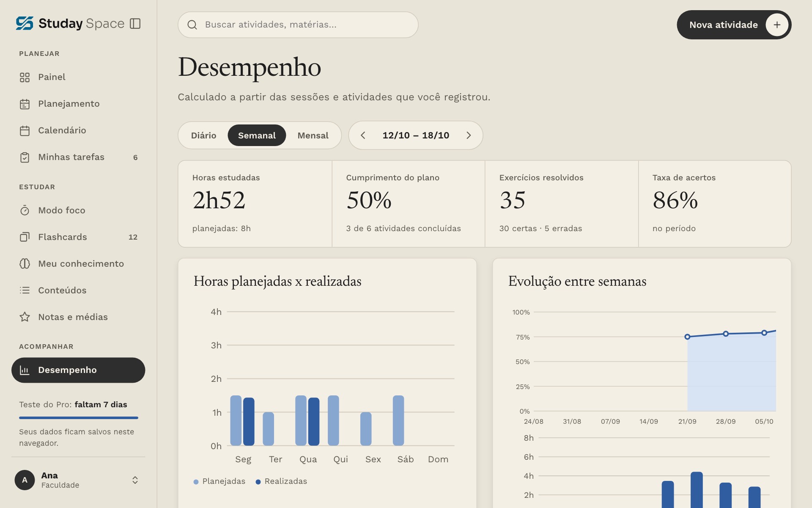Click the Minhas tarefas clipboard icon
This screenshot has width=812, height=508.
click(25, 157)
